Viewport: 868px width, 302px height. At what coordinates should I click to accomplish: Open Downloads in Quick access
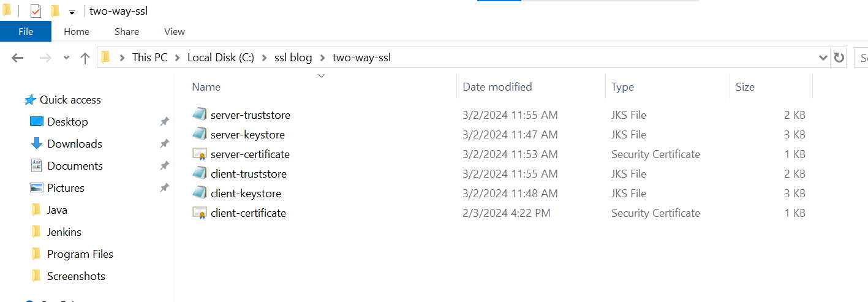[x=74, y=144]
